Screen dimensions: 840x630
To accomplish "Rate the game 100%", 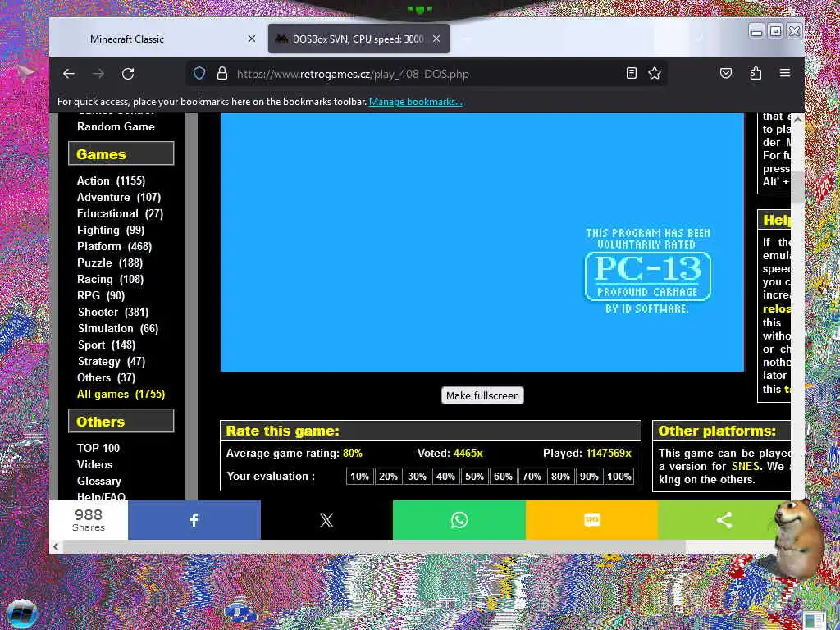I will click(619, 477).
